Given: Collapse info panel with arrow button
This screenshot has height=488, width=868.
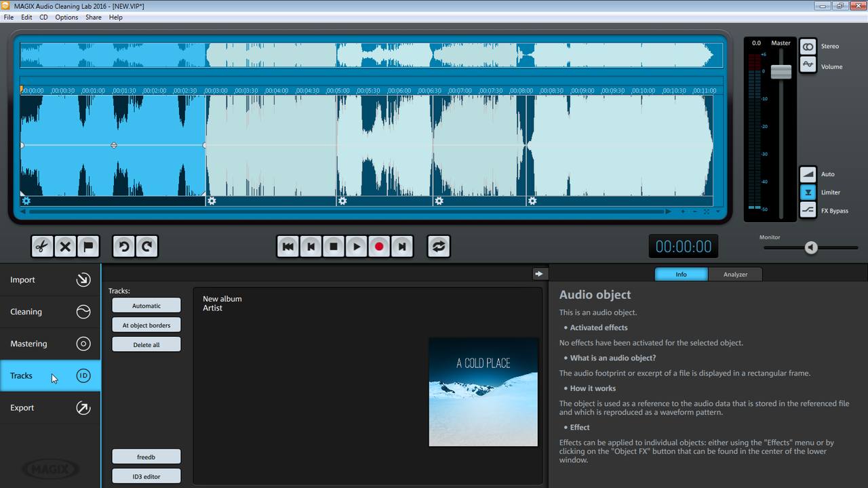Looking at the screenshot, I should [x=539, y=274].
